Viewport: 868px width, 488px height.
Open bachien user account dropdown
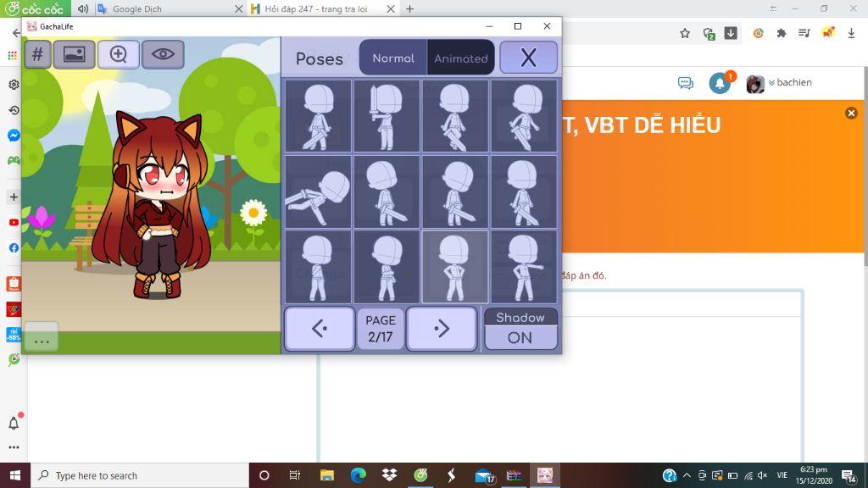780,83
